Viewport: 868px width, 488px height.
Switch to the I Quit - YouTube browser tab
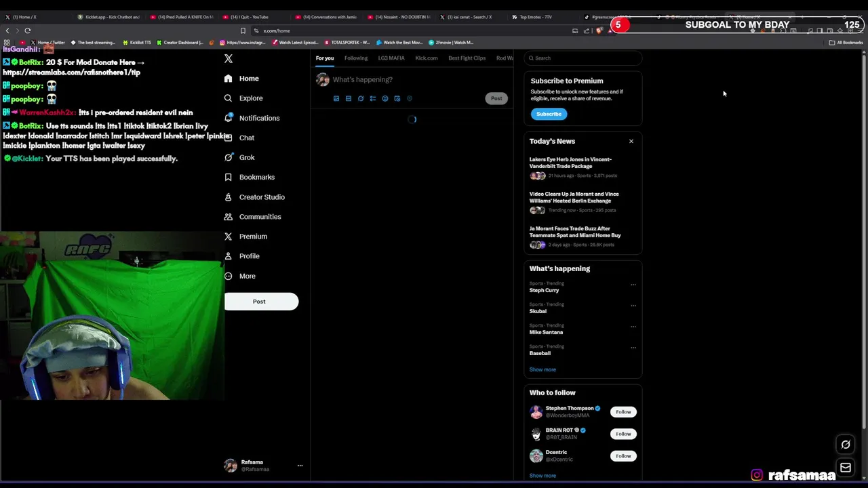(253, 17)
